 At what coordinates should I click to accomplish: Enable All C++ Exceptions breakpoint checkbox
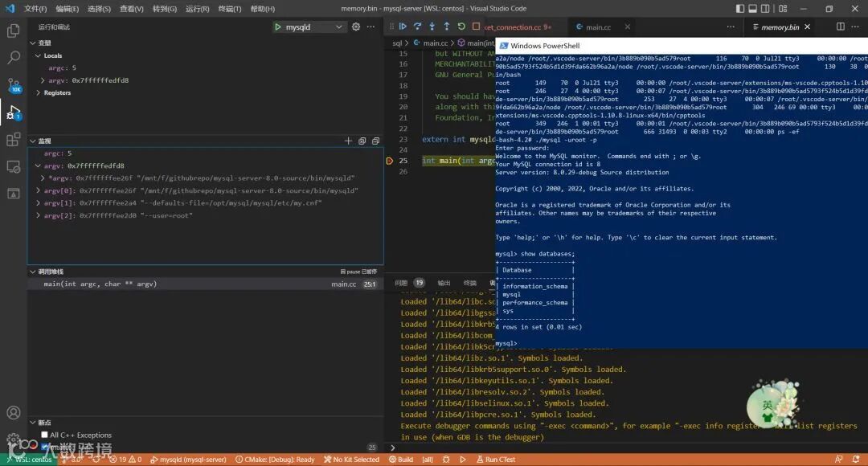point(44,435)
